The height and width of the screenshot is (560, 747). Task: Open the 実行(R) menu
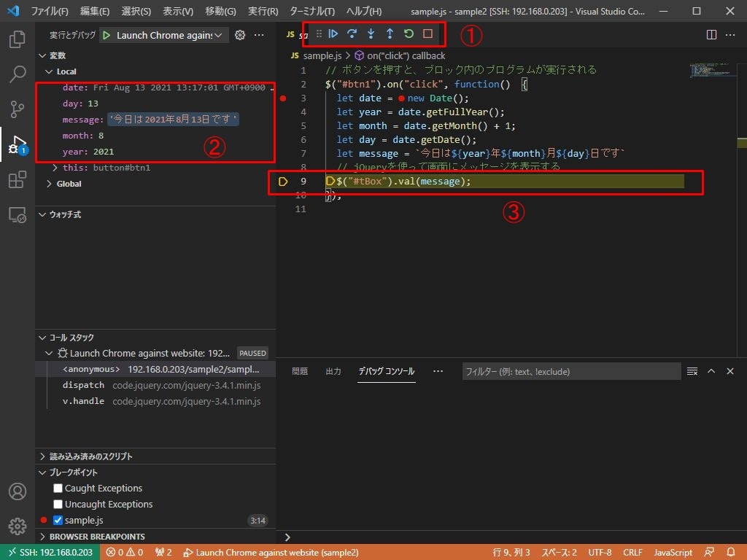pyautogui.click(x=263, y=11)
